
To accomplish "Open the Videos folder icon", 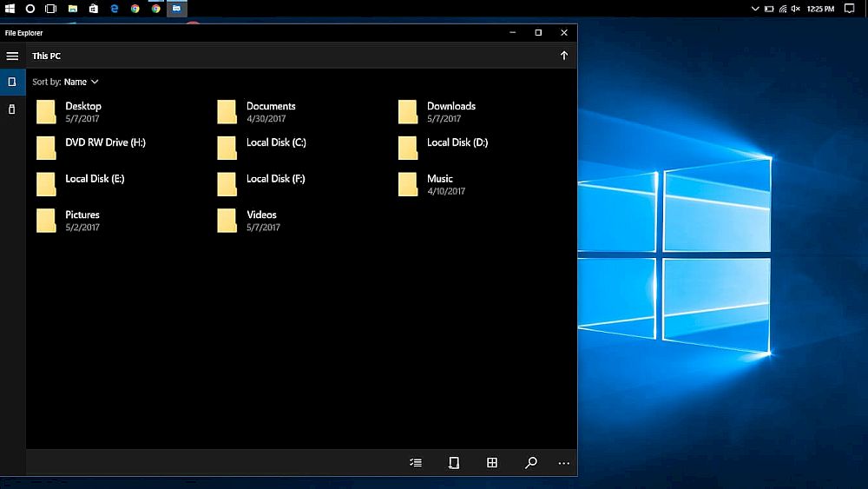I will coord(227,221).
